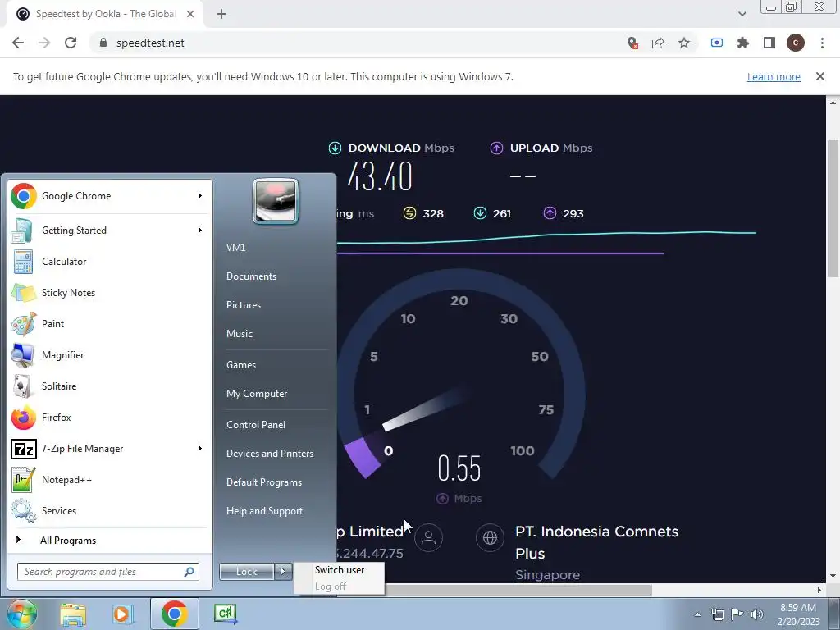The height and width of the screenshot is (630, 840).
Task: Launch Notepad++ from Start menu
Action: 107,479
